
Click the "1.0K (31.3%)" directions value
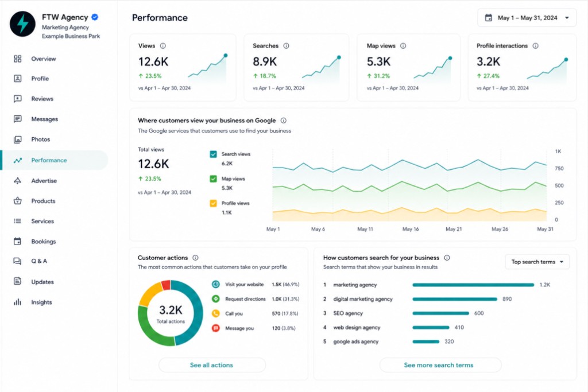[x=285, y=299]
